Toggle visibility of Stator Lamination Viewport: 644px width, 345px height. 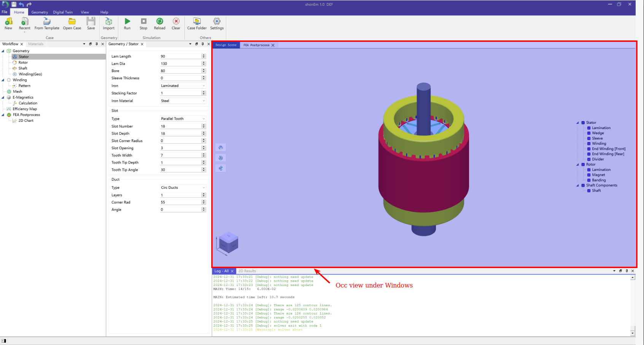589,128
